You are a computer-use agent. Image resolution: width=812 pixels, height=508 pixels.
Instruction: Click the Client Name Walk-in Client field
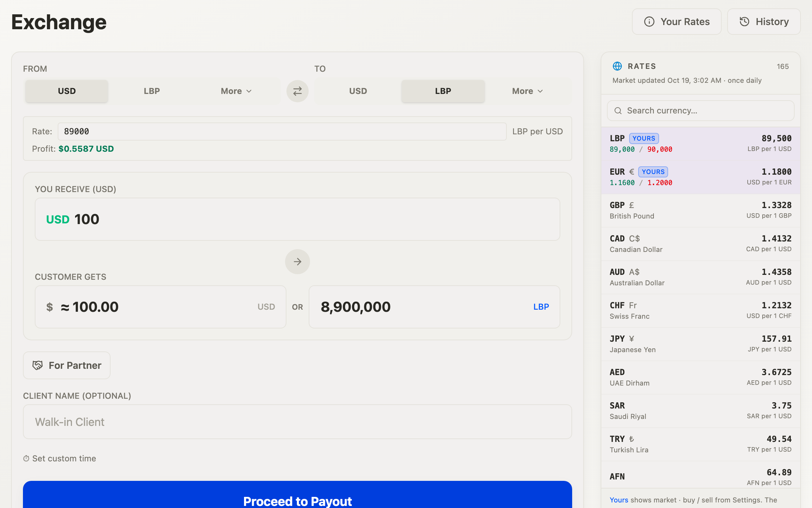[x=298, y=422]
